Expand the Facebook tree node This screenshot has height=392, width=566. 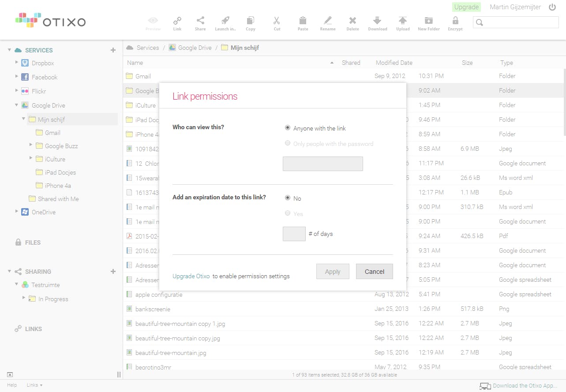(x=17, y=77)
